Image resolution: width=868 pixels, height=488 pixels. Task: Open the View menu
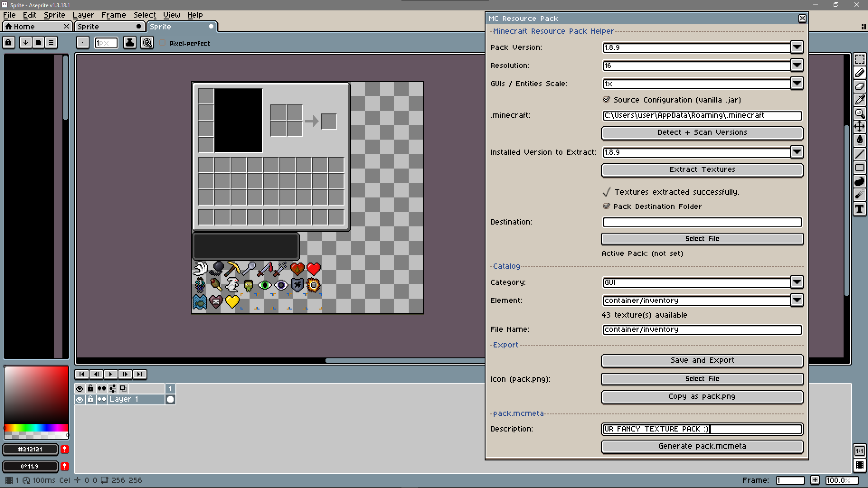172,15
